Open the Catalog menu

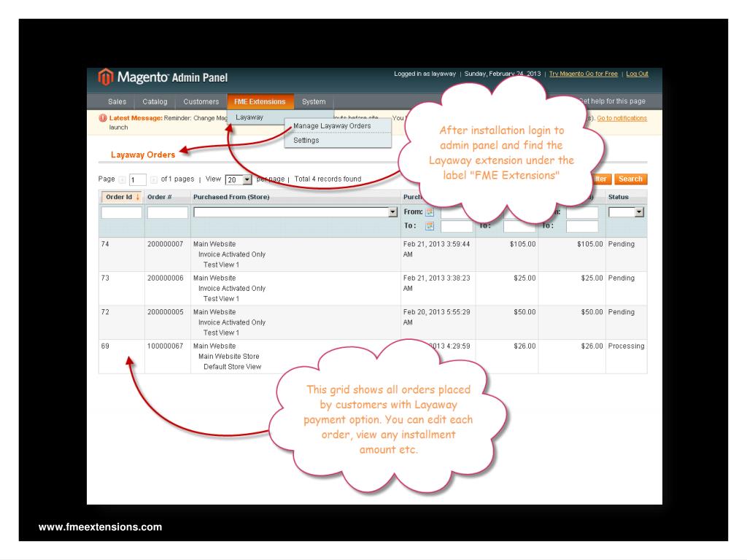(x=155, y=101)
